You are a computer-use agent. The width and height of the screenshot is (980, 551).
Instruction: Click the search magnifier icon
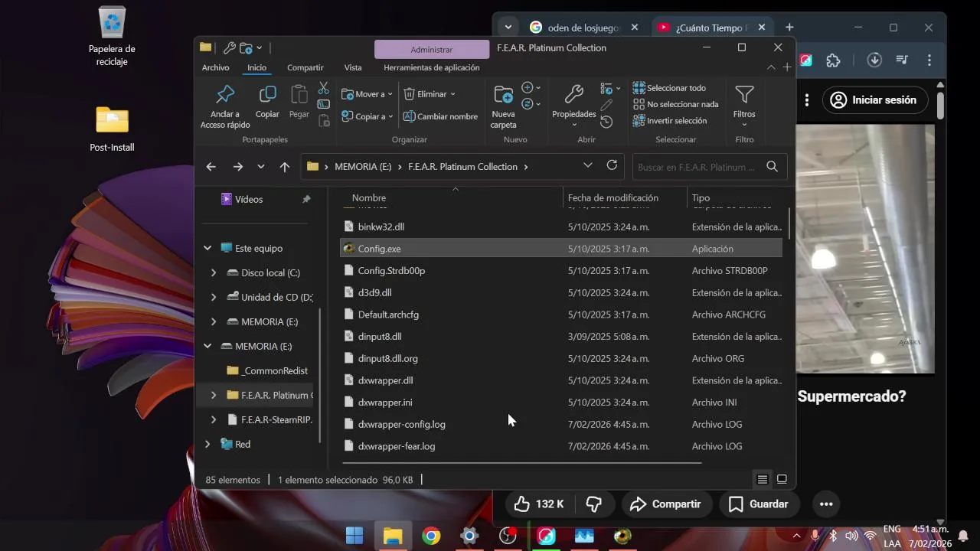[772, 166]
